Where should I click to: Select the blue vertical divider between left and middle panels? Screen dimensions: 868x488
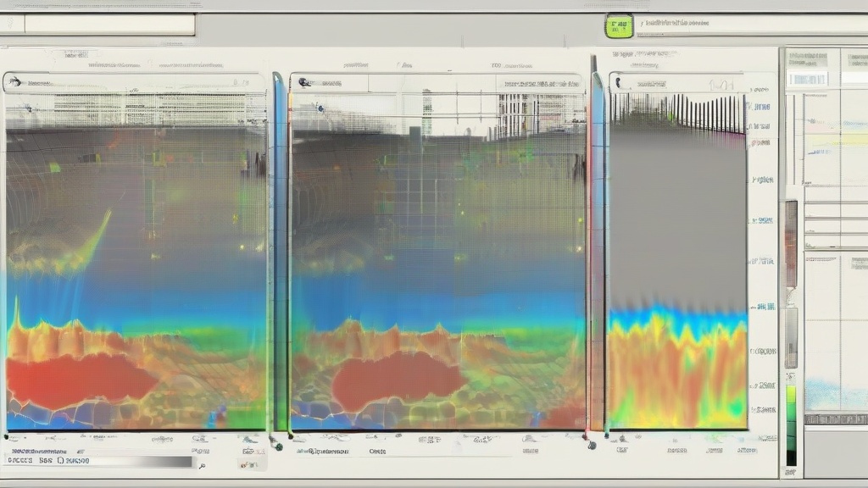tap(278, 254)
